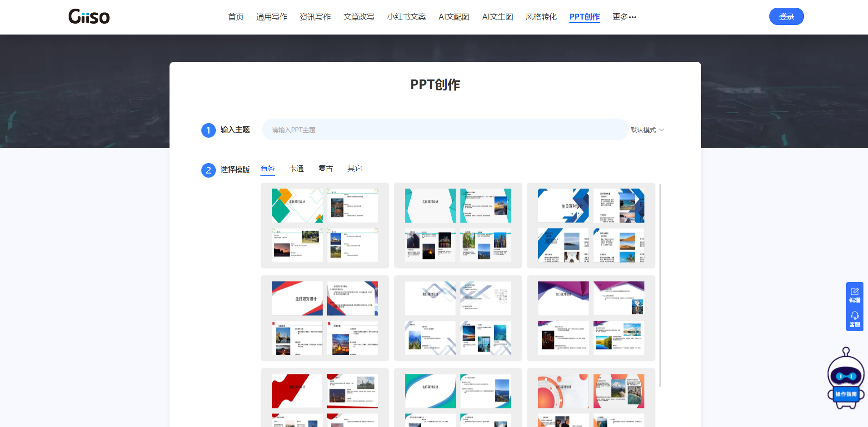This screenshot has height=427, width=868.
Task: Choose the green-orange geometric template
Action: [x=324, y=225]
